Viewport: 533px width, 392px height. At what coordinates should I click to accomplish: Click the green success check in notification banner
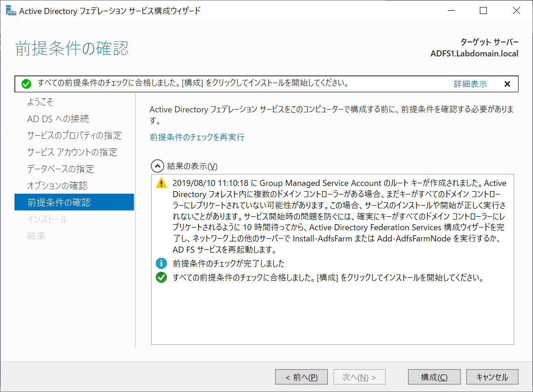[26, 83]
